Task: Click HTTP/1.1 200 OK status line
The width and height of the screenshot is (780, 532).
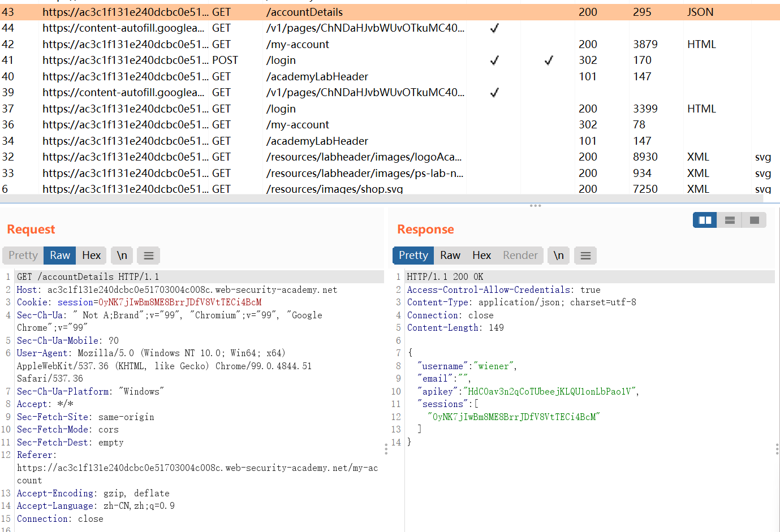Action: click(445, 276)
